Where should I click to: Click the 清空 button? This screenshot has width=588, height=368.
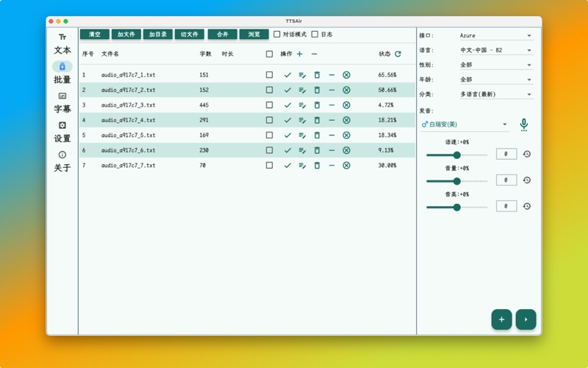click(95, 34)
